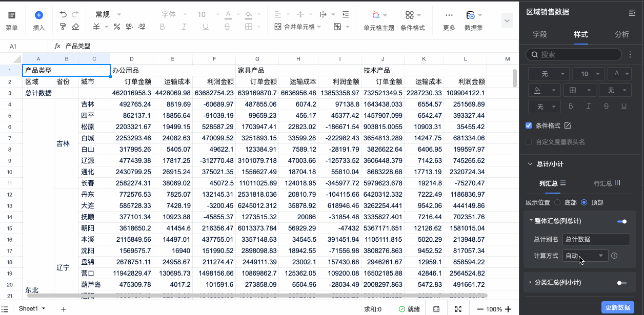Click info icon next to 计算方式
This screenshot has width=644, height=315.
click(x=614, y=256)
